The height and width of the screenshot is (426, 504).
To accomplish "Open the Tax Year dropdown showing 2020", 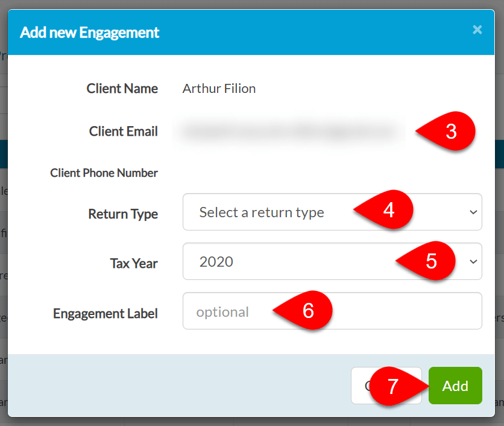I will click(332, 261).
